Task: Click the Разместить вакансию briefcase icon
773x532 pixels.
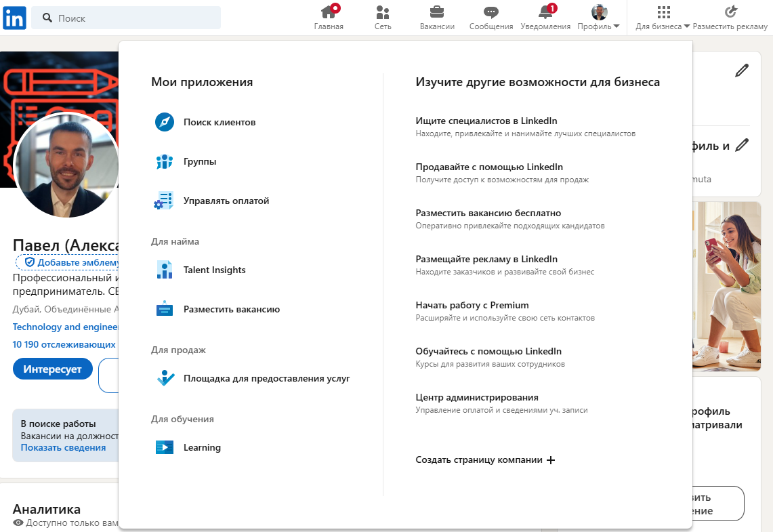Action: 165,309
